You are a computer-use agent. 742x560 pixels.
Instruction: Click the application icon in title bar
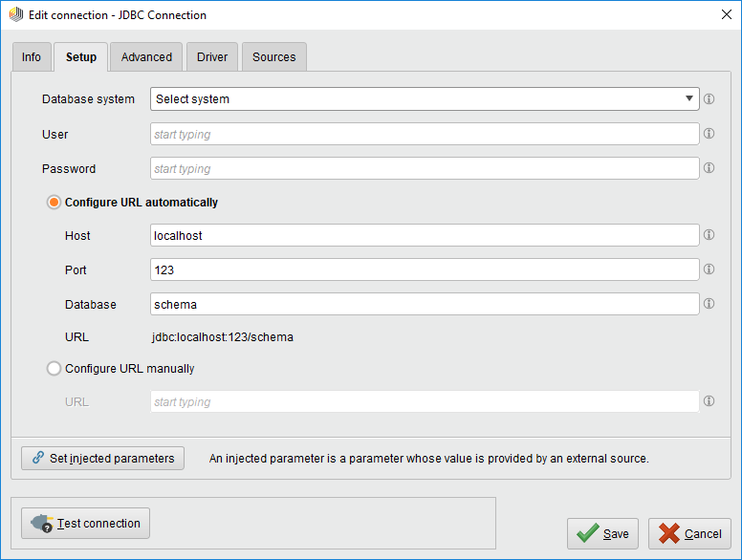[15, 15]
